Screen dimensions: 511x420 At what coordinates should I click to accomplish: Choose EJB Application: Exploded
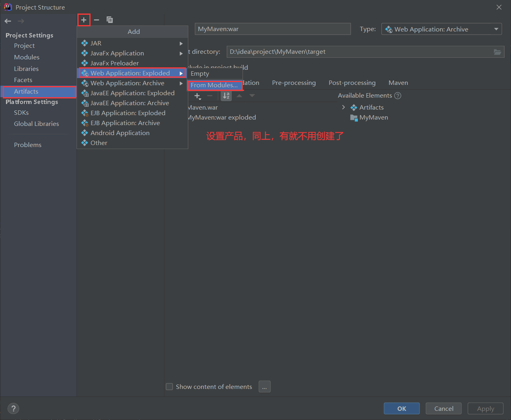click(x=132, y=113)
